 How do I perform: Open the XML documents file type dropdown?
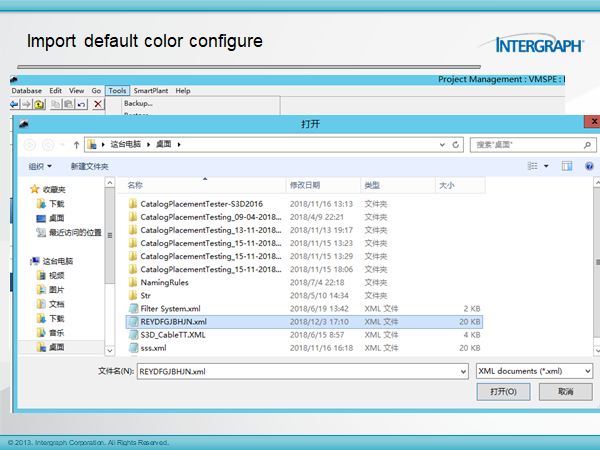pyautogui.click(x=534, y=371)
